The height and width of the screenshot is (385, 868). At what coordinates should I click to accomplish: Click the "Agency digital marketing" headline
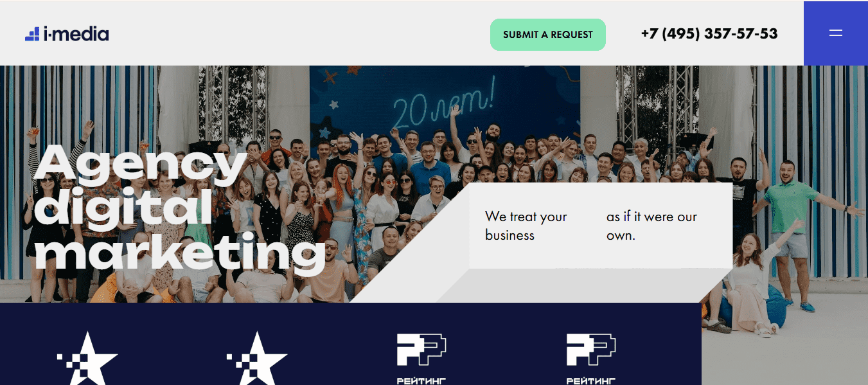pos(180,208)
